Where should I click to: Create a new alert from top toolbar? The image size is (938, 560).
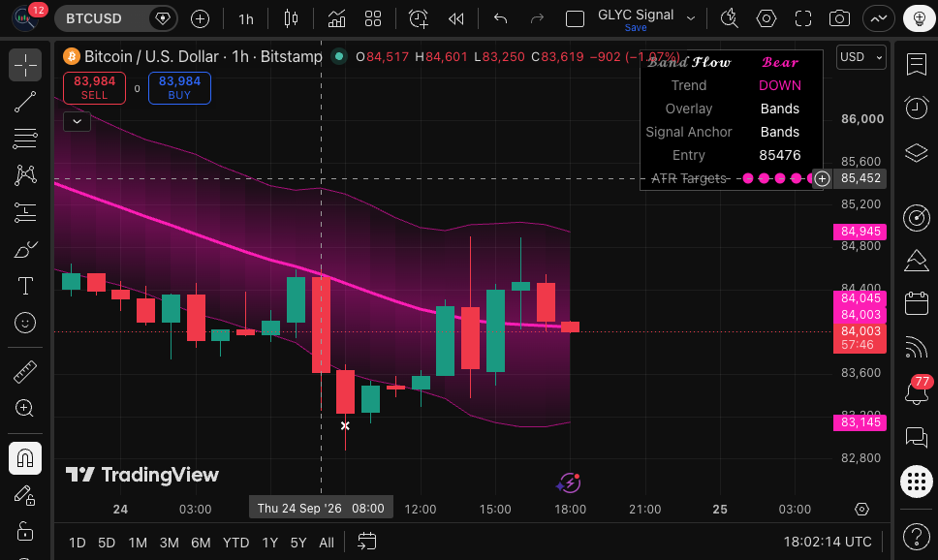(x=419, y=18)
